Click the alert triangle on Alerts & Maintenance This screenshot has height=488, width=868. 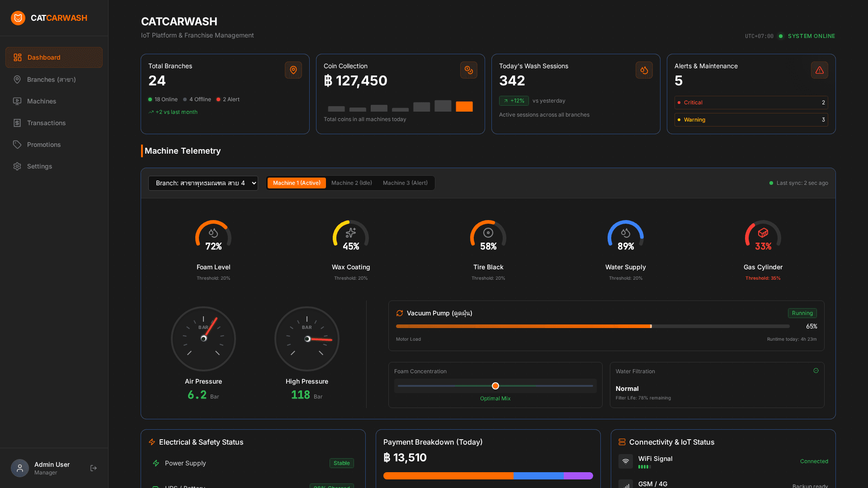click(820, 70)
